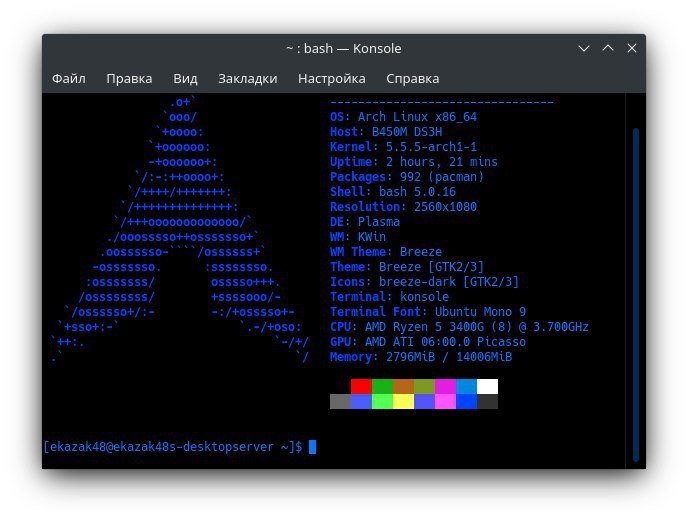
Task: Open the Настройка menu
Action: [x=332, y=79]
